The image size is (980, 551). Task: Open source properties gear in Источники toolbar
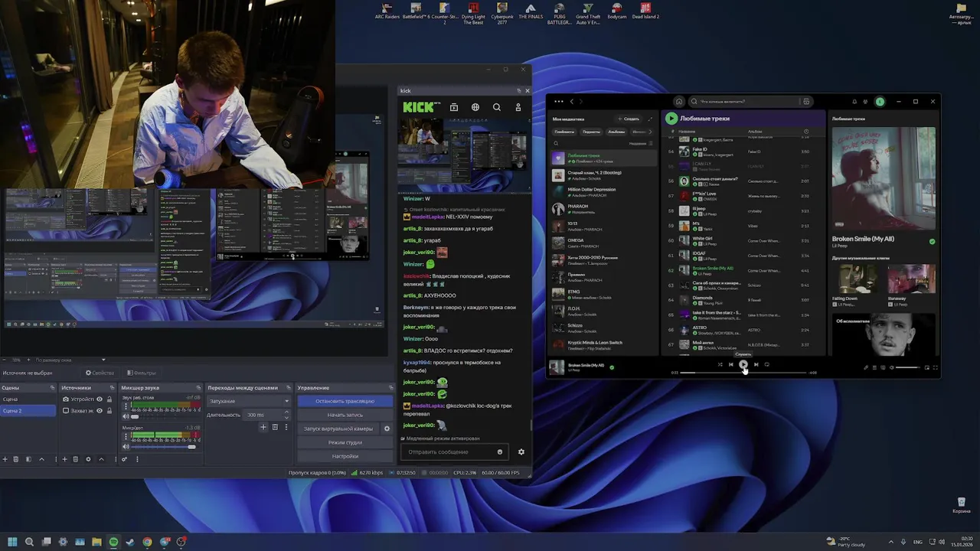click(x=88, y=459)
